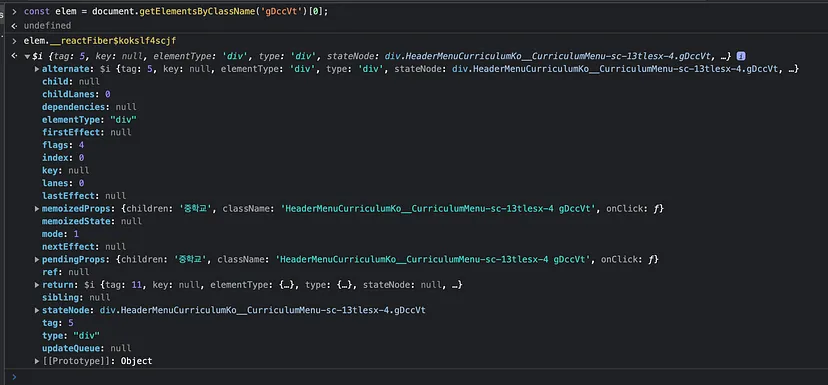Select the 'childLanes: 0' row

[76, 95]
